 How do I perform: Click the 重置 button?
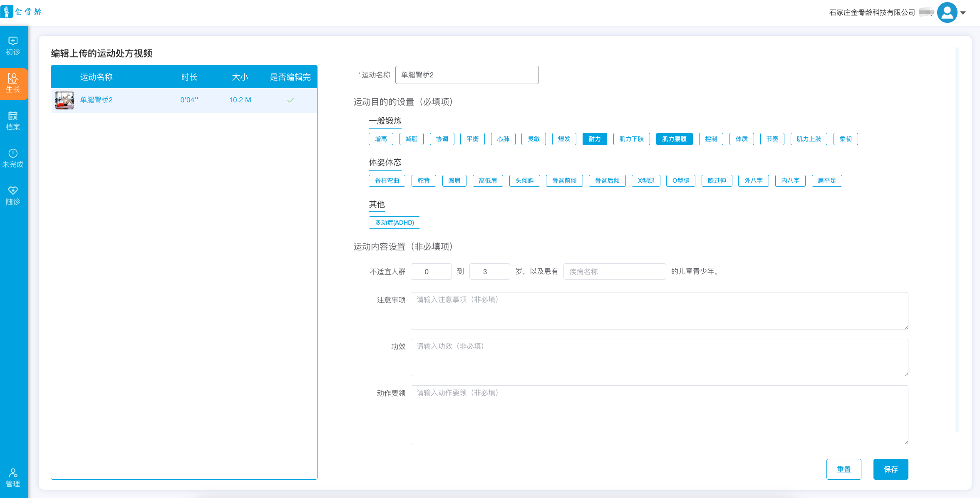tap(844, 469)
